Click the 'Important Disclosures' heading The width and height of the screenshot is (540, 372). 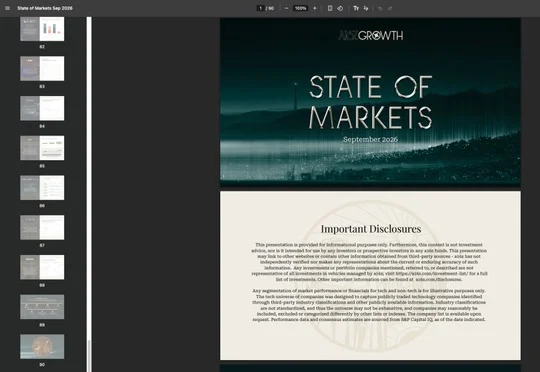tap(371, 229)
